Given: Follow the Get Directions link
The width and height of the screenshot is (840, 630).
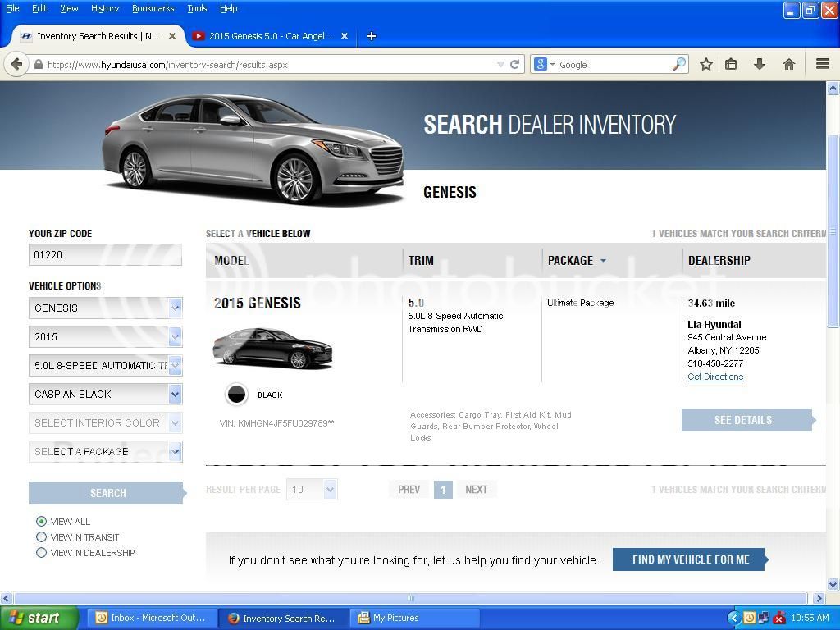Looking at the screenshot, I should point(715,377).
